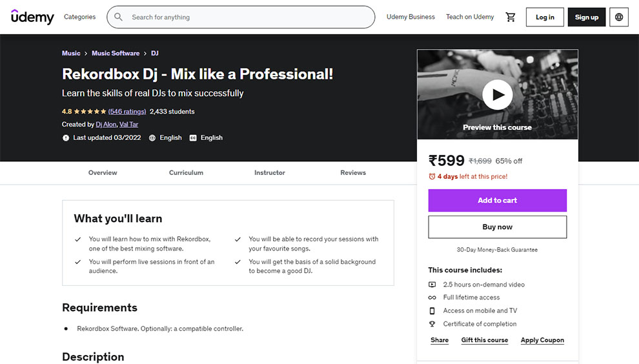Click checkmark beside 'solid background' item
The image size is (639, 364).
pyautogui.click(x=238, y=261)
